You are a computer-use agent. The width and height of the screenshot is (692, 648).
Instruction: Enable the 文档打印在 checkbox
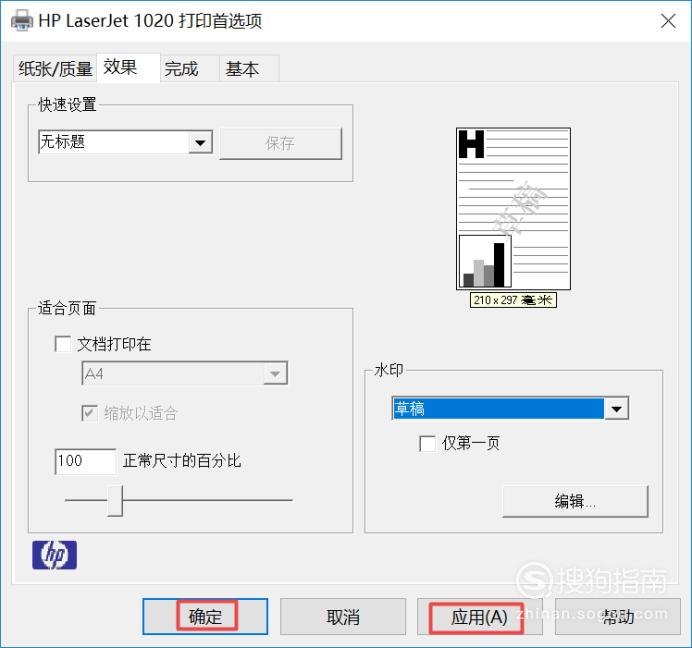click(63, 344)
